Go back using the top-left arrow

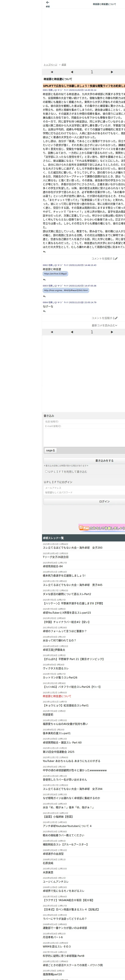point(47,3)
